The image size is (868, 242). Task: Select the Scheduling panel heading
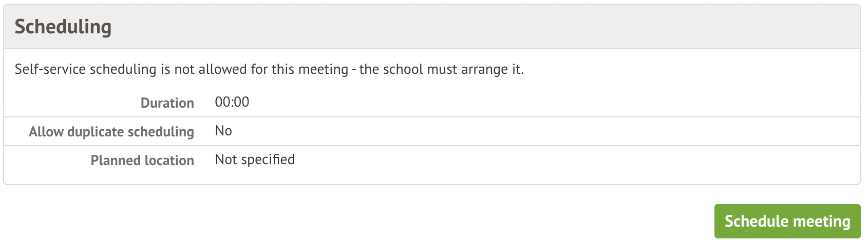pyautogui.click(x=63, y=27)
